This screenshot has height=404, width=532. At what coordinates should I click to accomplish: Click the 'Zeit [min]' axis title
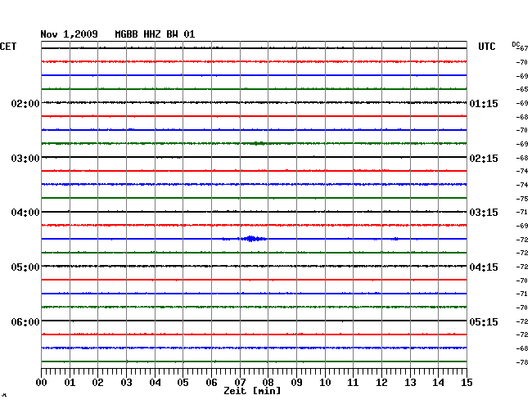click(x=252, y=391)
